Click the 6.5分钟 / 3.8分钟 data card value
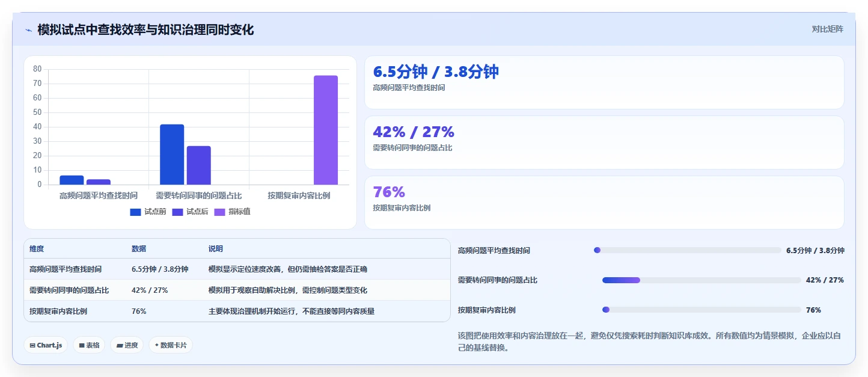 click(436, 72)
